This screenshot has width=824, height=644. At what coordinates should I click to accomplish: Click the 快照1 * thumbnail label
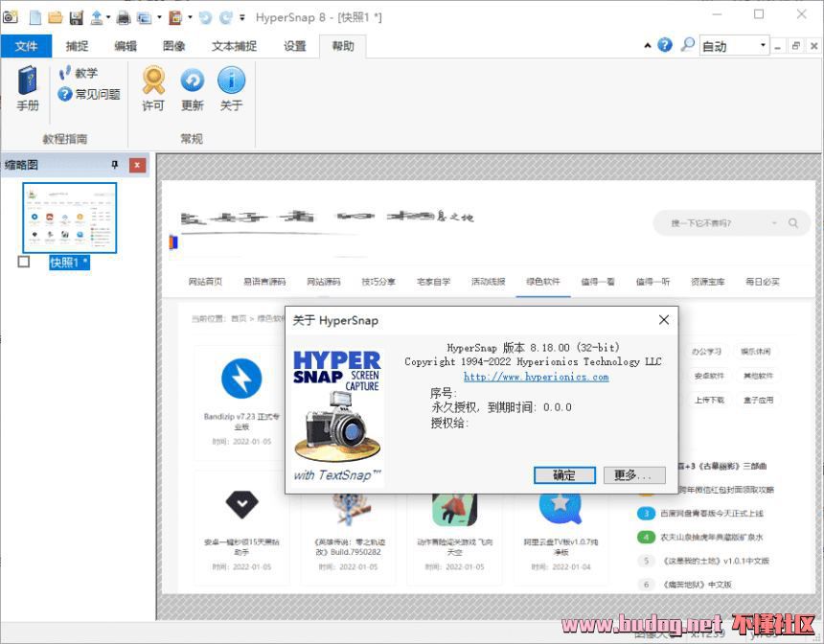tap(69, 263)
